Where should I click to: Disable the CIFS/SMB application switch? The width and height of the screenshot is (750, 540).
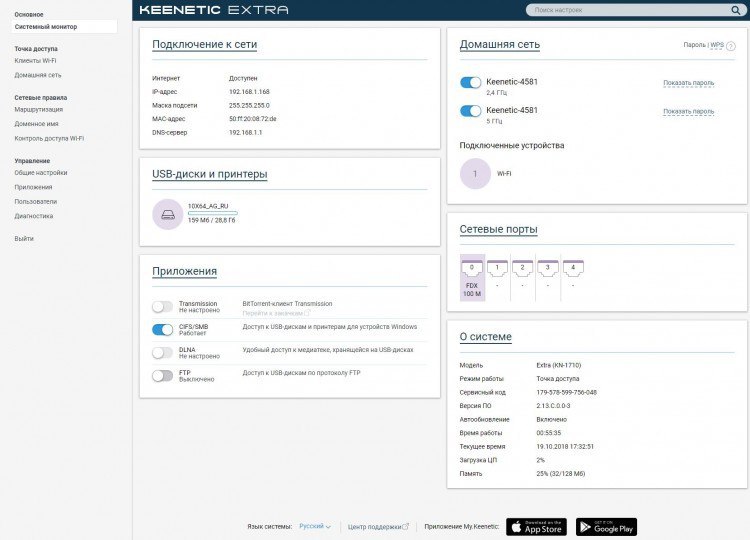(x=163, y=330)
